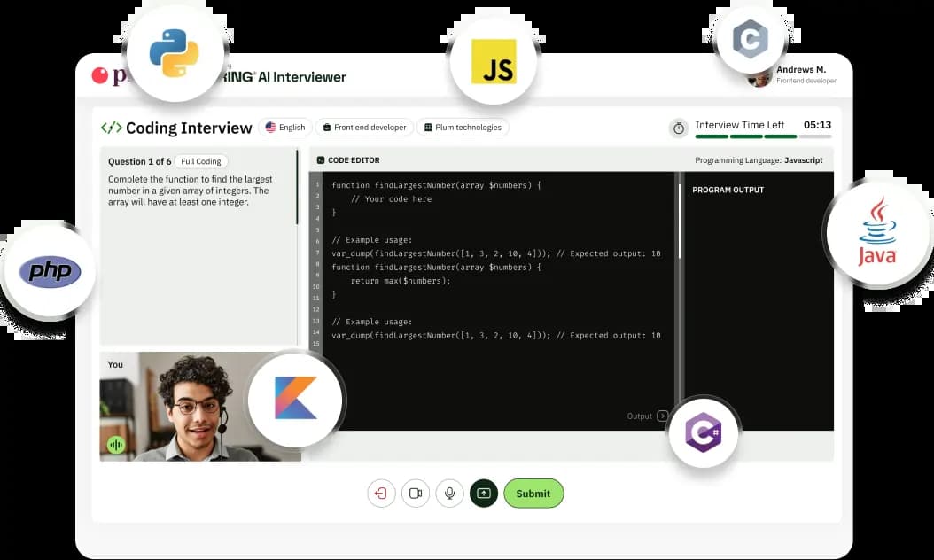Screen dimensions: 934x560
Task: Click the Submit button
Action: [x=533, y=493]
